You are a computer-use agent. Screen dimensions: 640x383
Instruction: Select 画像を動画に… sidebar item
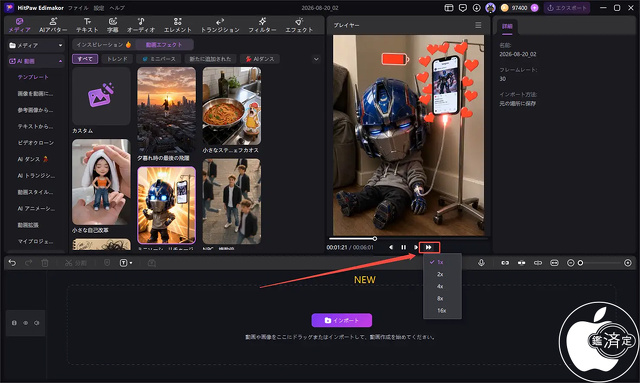point(35,94)
